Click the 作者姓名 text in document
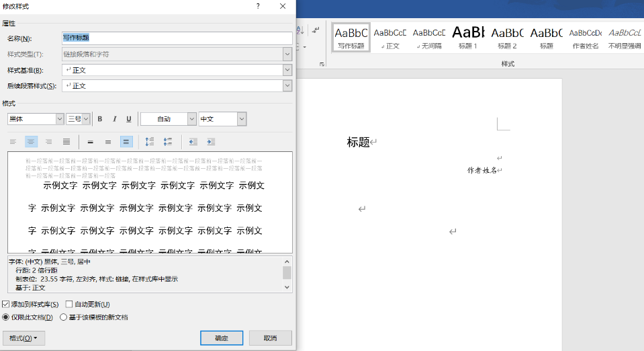Viewport: 644px width, 351px height. coord(482,170)
